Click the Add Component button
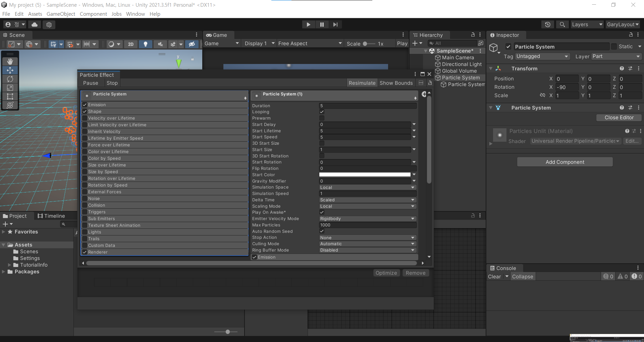 (565, 162)
